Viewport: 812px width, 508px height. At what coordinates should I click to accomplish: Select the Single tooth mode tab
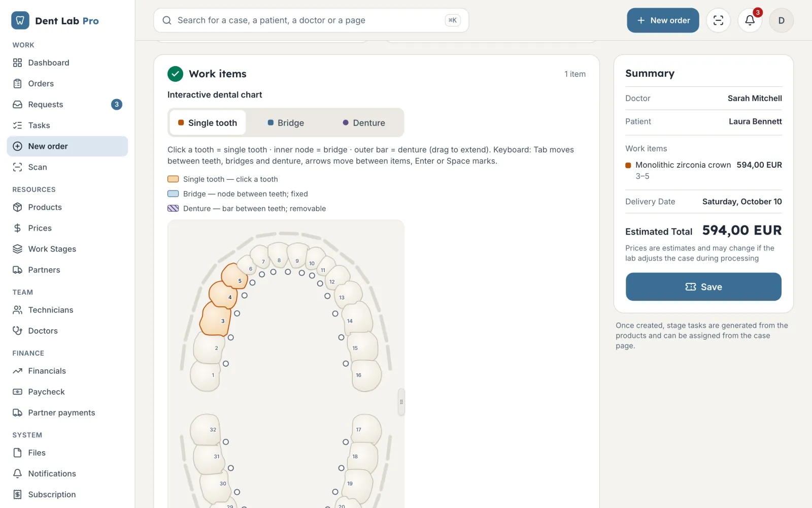point(208,122)
